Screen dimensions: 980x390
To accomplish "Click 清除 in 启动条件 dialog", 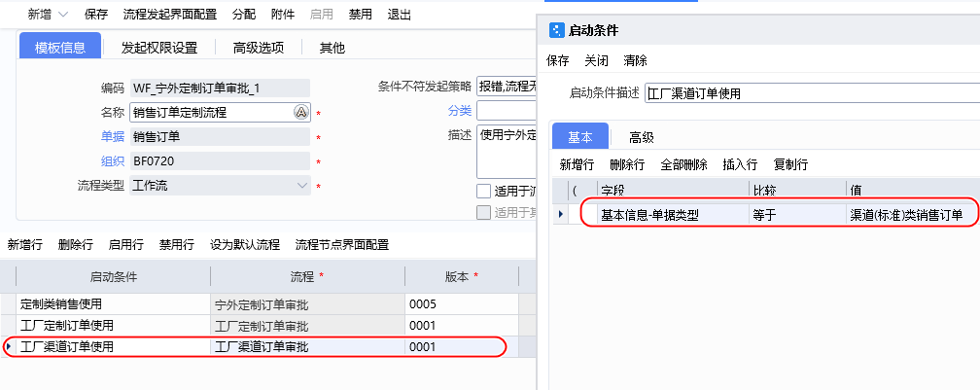I will point(635,60).
